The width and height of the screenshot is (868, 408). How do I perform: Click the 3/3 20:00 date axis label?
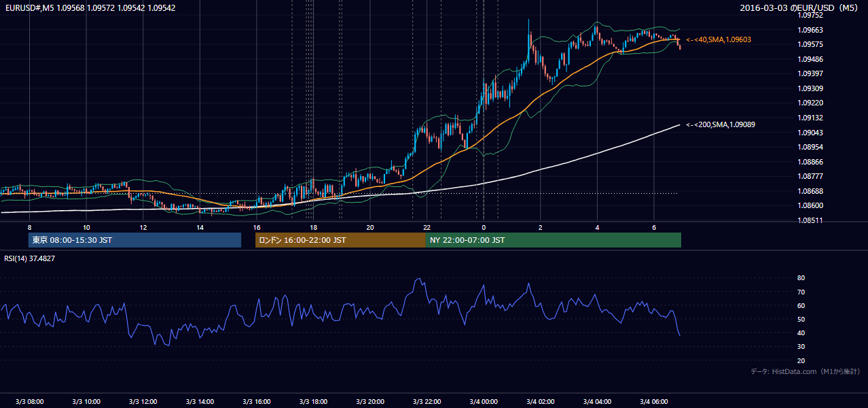[370, 401]
